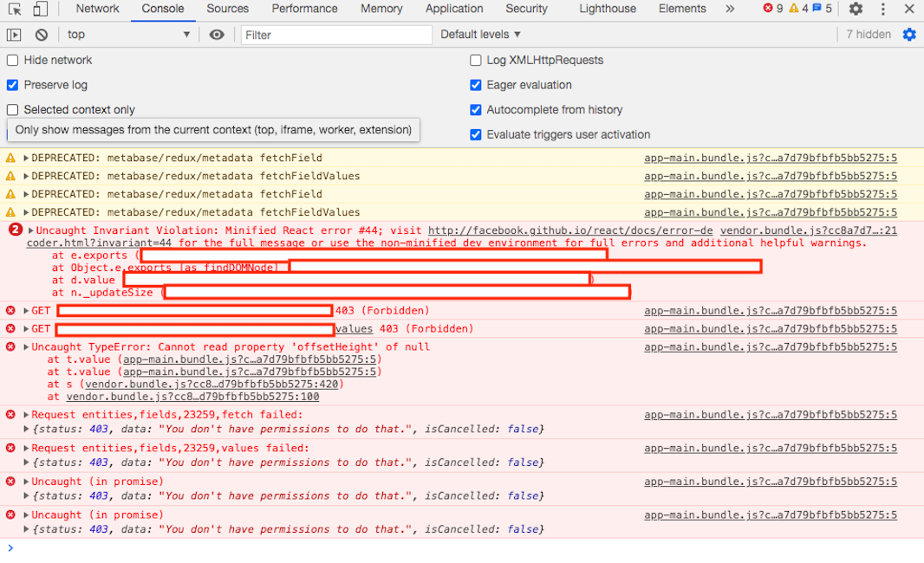Click the 7 hidden messages label
Image resolution: width=924 pixels, height=563 pixels.
[868, 35]
